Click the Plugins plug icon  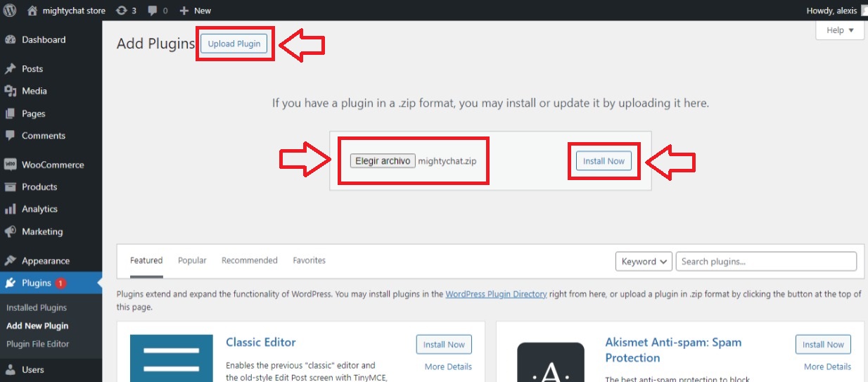click(x=11, y=283)
